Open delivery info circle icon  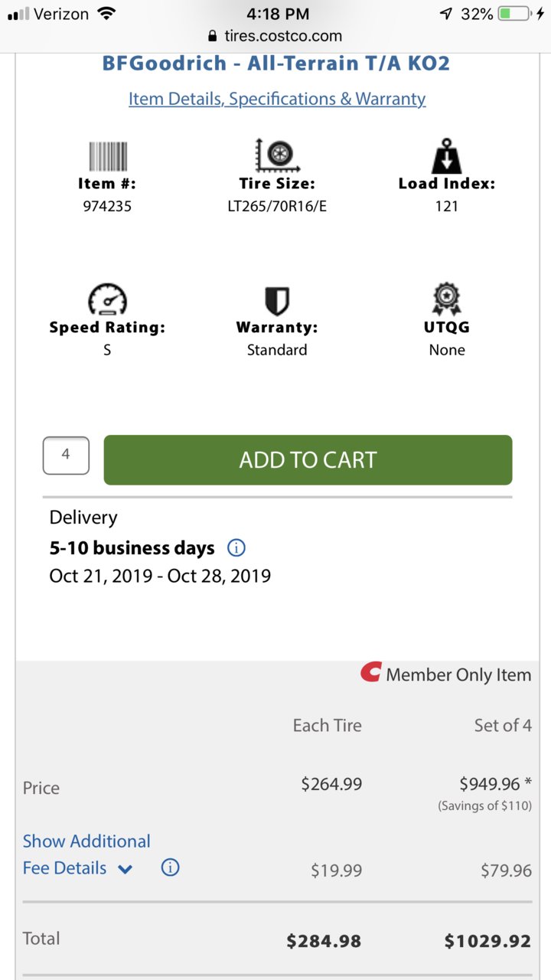(x=236, y=548)
